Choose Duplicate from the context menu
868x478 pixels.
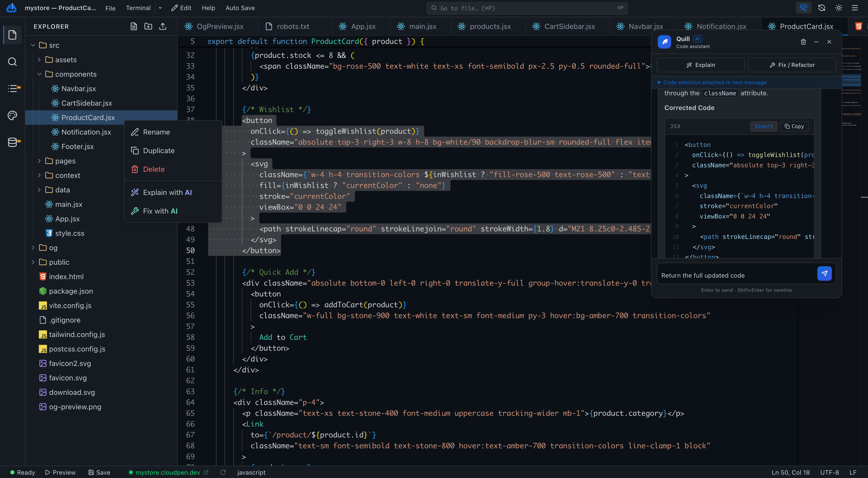point(173,151)
